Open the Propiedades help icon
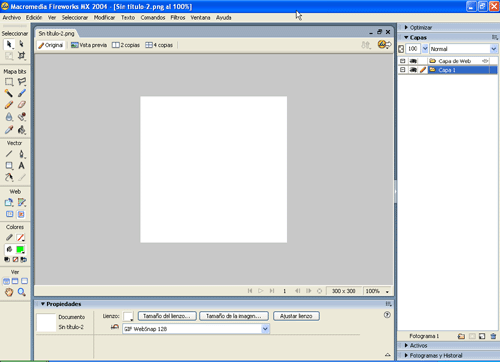500x362 pixels. tap(387, 315)
